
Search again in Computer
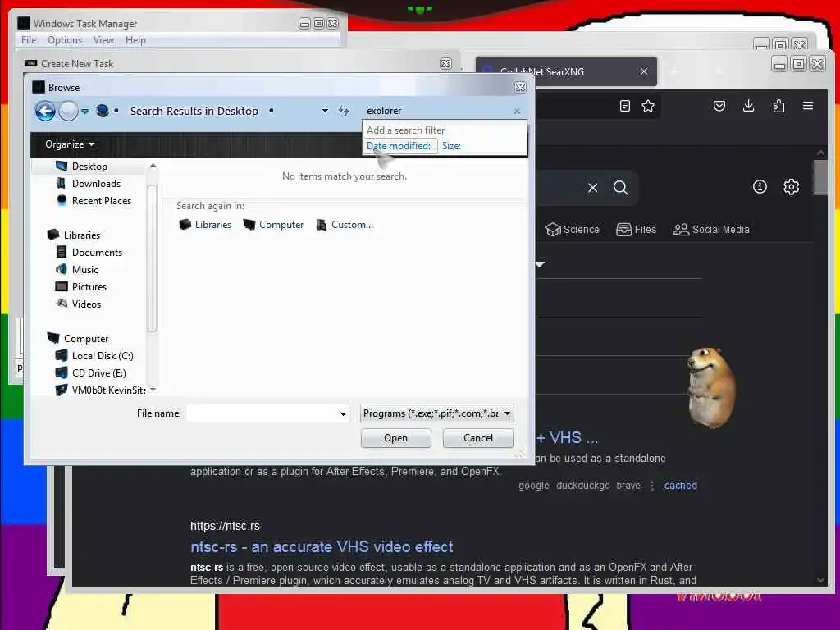[273, 225]
